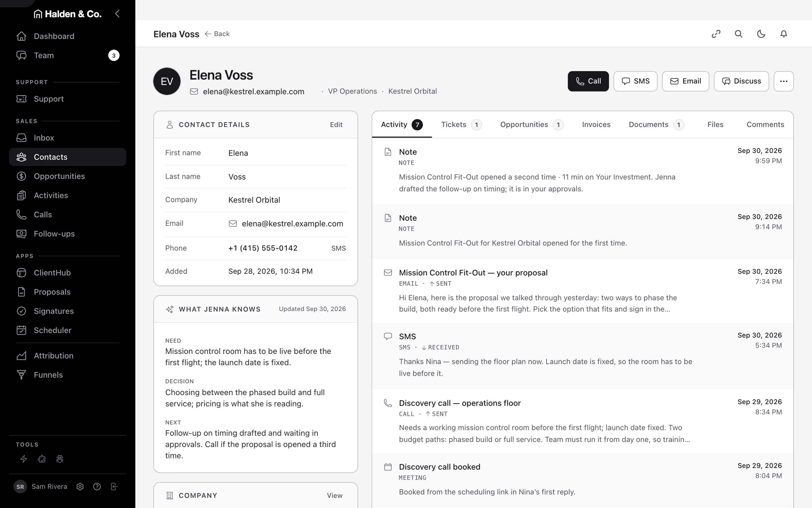Open Attribution reports

[67, 356]
